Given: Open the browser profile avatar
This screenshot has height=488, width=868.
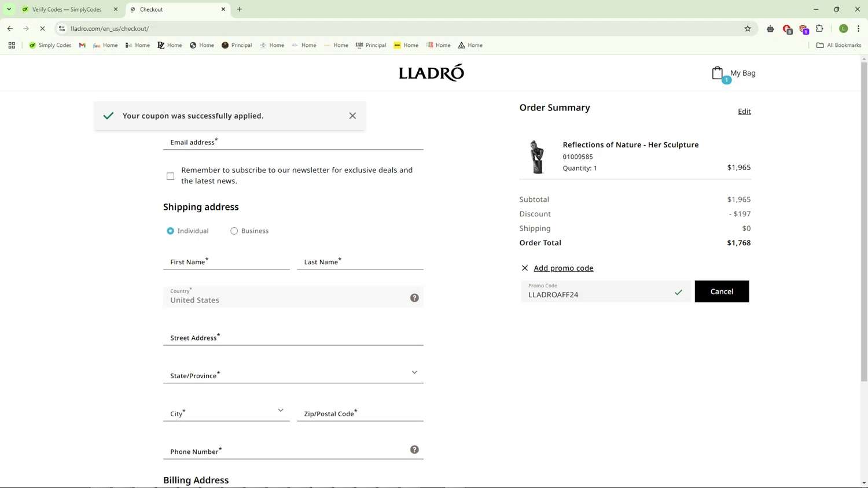Looking at the screenshot, I should pos(844,28).
